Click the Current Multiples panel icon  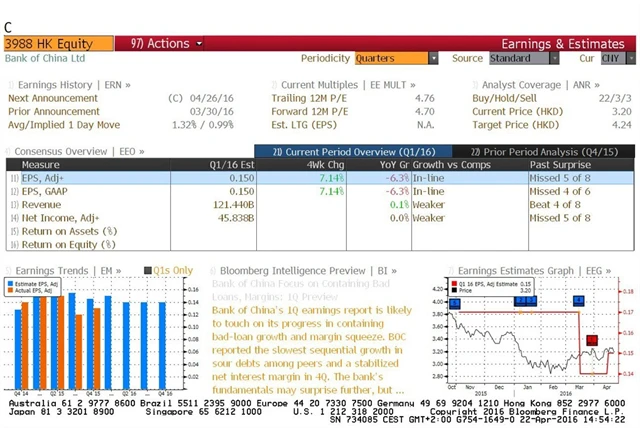click(275, 85)
